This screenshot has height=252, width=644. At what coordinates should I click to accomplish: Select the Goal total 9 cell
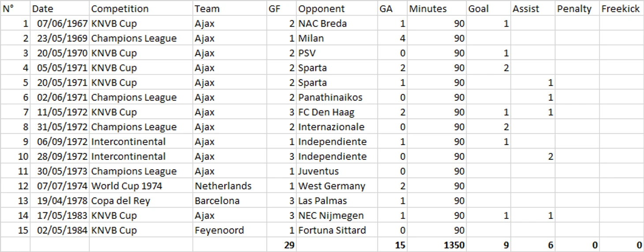pos(488,245)
